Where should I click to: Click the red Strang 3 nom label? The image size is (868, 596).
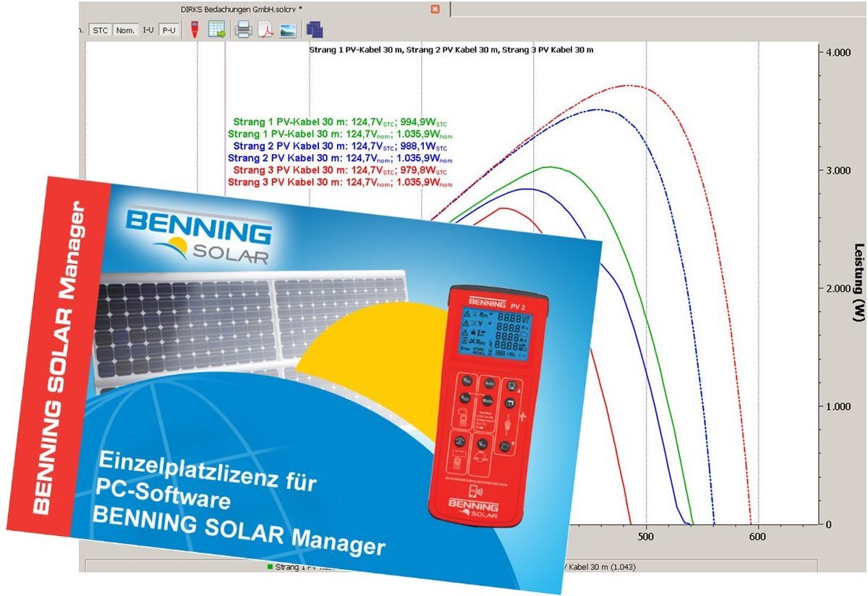coord(340,182)
